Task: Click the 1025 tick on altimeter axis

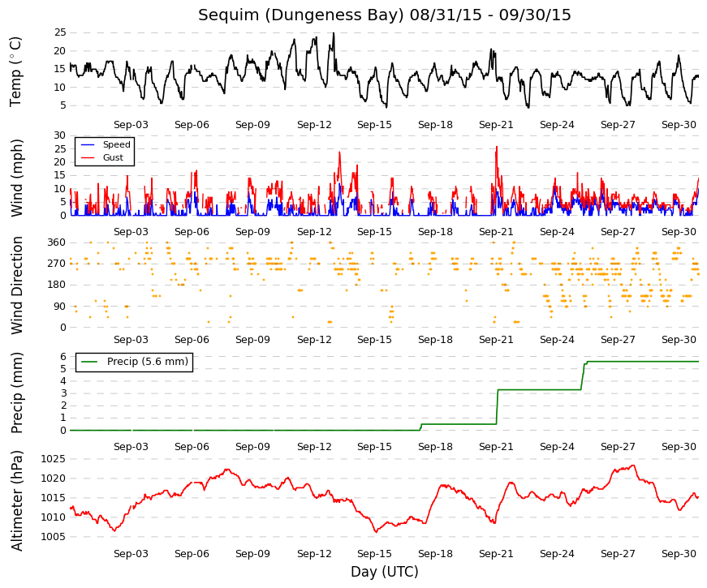Action: click(54, 459)
